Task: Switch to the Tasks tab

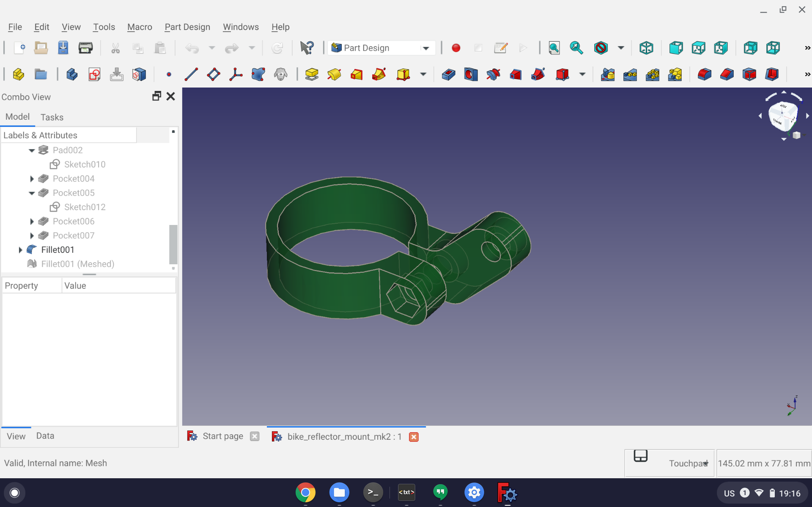Action: pos(52,117)
